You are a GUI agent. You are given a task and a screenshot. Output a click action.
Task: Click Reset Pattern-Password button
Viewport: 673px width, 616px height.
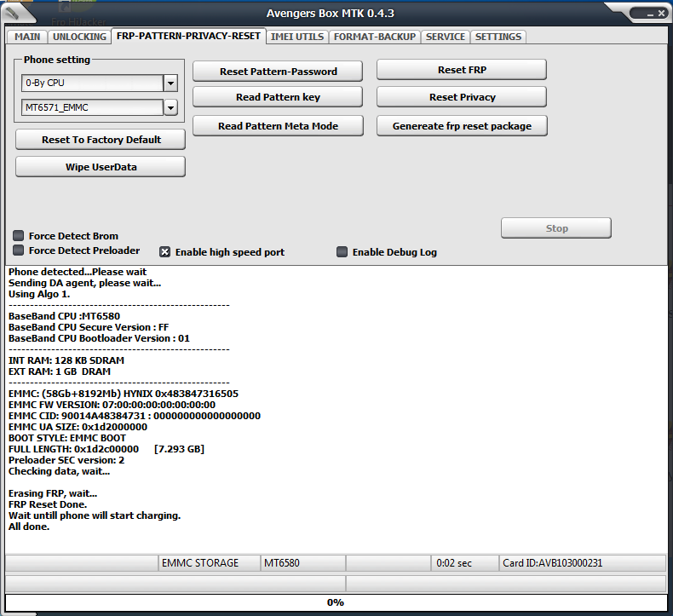tap(278, 72)
